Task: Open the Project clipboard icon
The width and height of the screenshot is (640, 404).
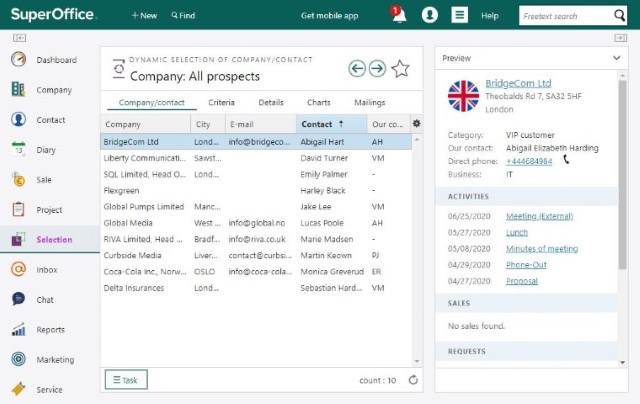Action: click(x=18, y=209)
